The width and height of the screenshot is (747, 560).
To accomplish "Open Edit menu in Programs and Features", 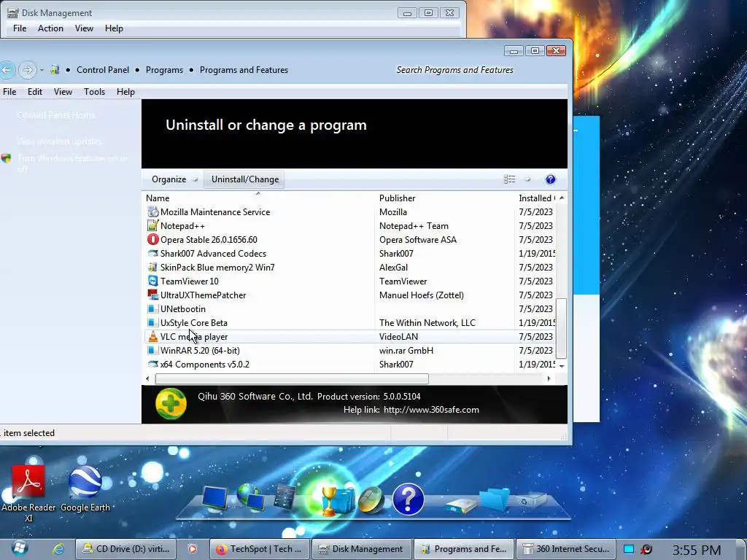I will (x=35, y=92).
